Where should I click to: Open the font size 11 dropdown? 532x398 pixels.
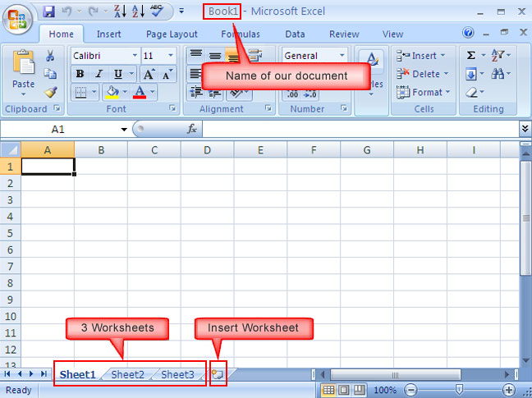point(171,55)
